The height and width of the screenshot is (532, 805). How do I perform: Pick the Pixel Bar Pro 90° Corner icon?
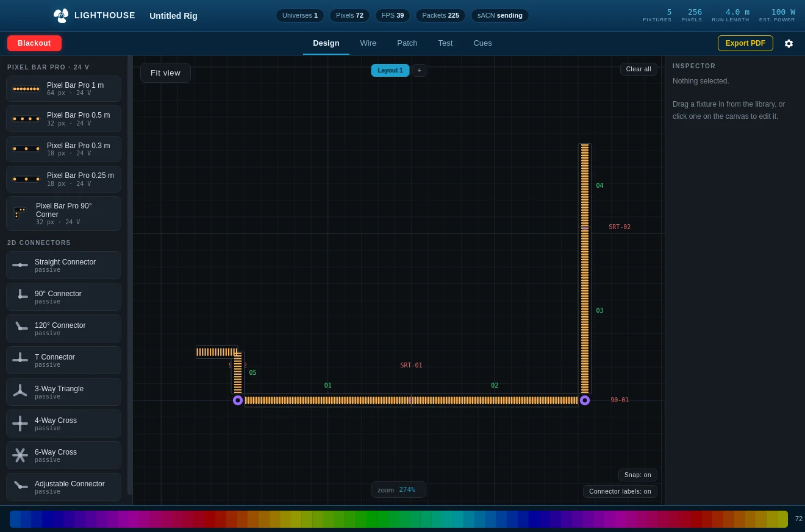(x=20, y=213)
